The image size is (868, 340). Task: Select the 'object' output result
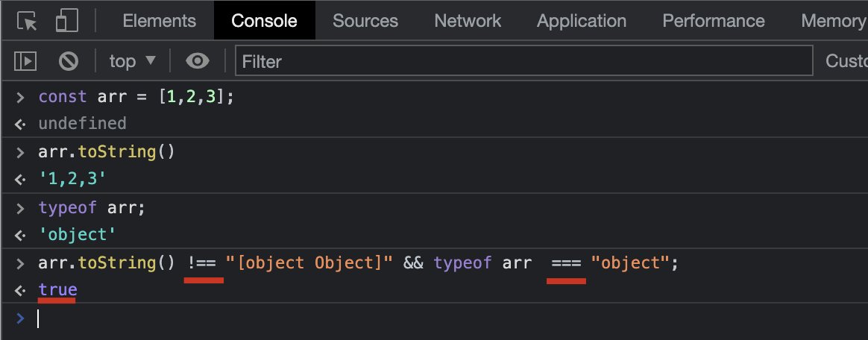(x=78, y=235)
